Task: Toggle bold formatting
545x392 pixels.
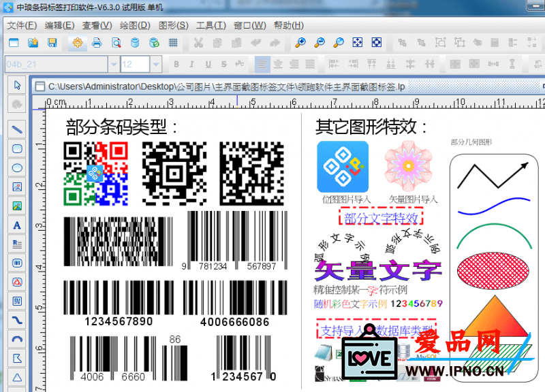Action: coord(176,64)
